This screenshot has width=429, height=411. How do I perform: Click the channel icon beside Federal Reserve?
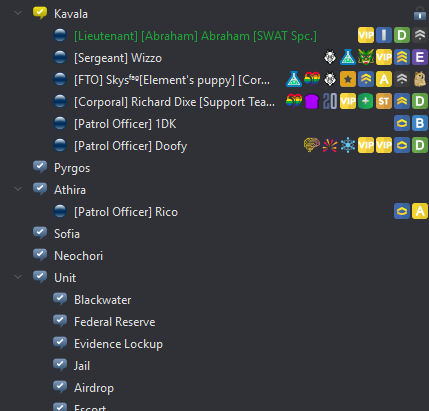(x=60, y=321)
